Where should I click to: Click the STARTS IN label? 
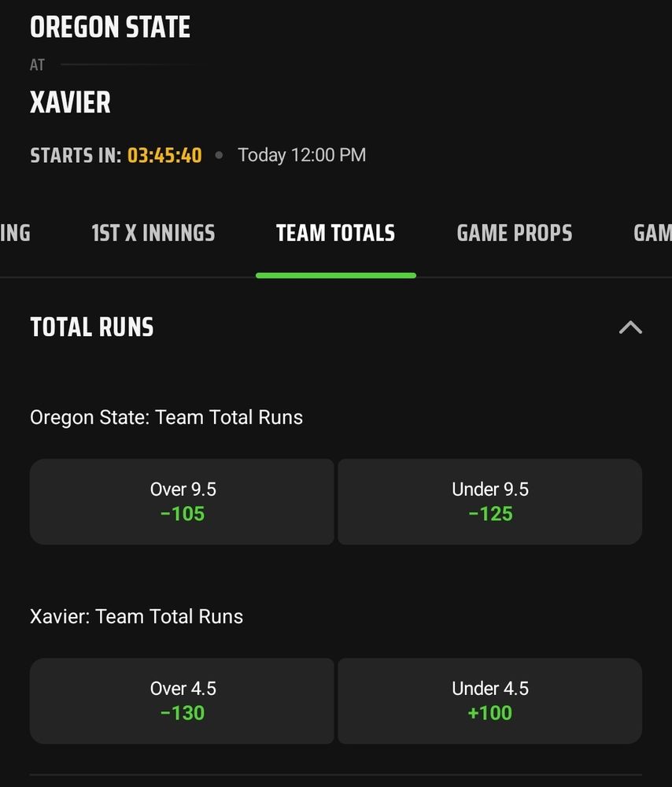point(76,155)
